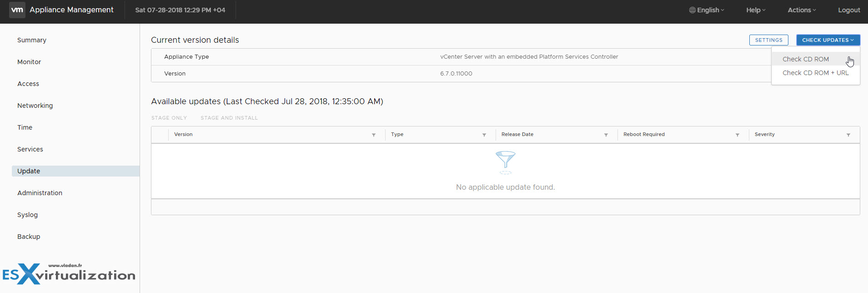This screenshot has width=868, height=293.
Task: Sort by Reboot Required column header
Action: (x=644, y=135)
